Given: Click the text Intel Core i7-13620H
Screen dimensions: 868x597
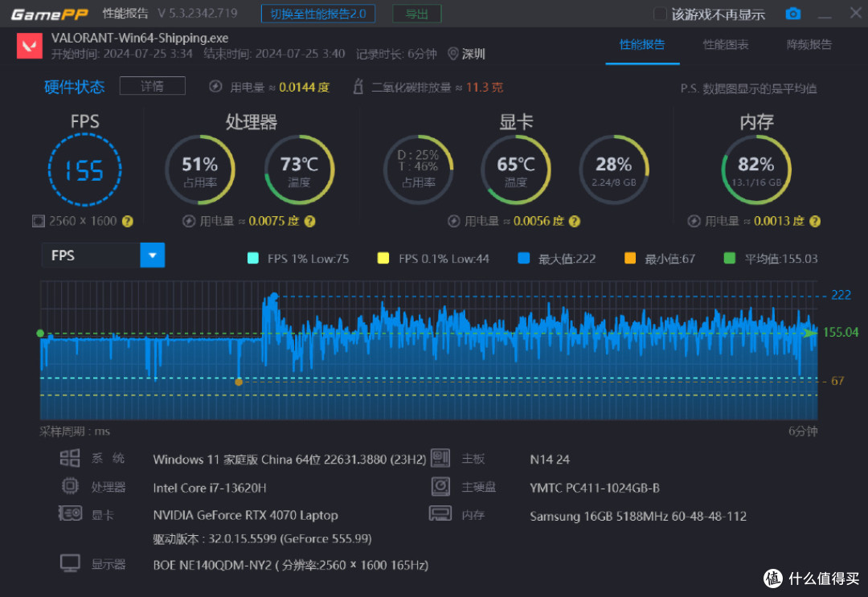Looking at the screenshot, I should [x=210, y=488].
